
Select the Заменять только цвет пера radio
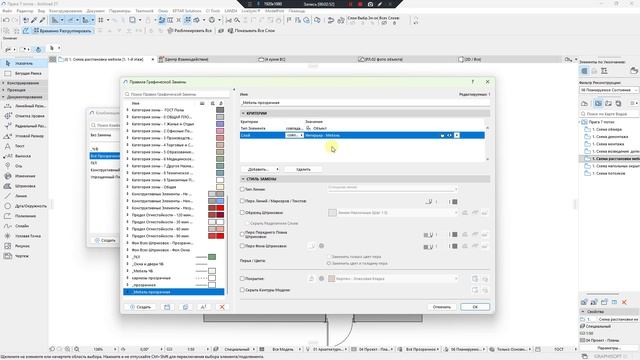[329, 257]
